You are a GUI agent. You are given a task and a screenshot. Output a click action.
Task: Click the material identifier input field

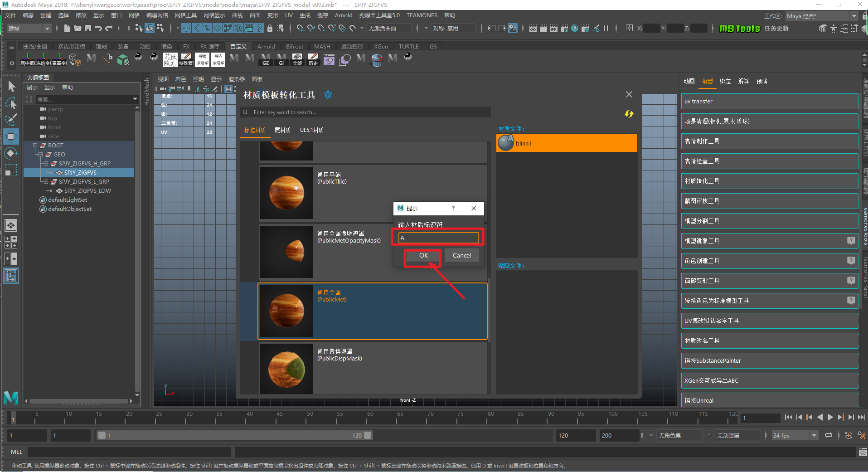438,238
